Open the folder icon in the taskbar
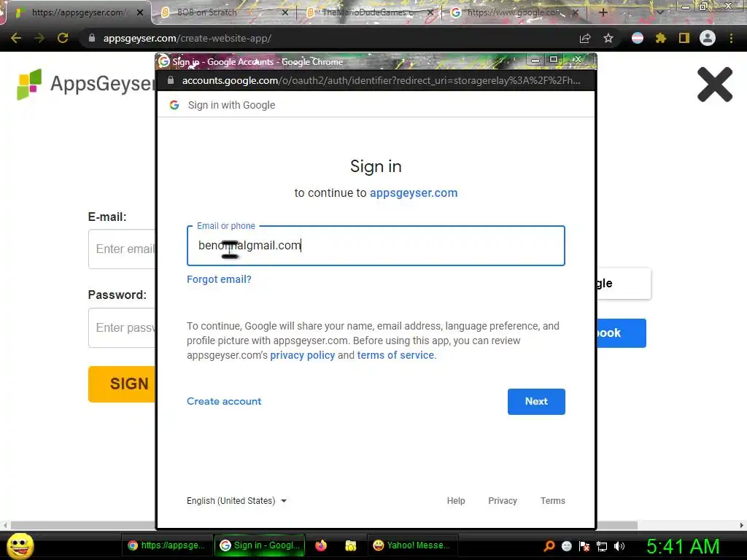 [351, 545]
